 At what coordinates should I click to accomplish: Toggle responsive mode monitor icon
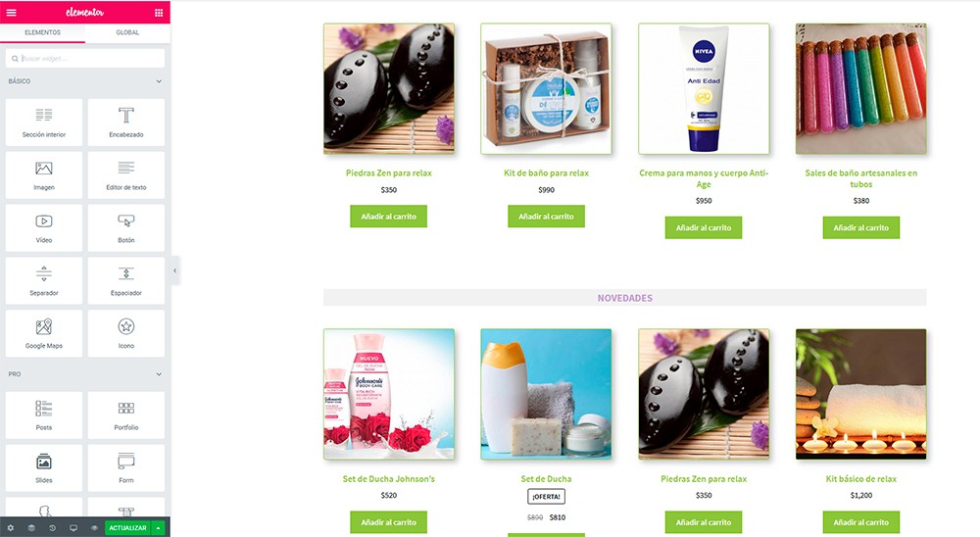[x=73, y=527]
